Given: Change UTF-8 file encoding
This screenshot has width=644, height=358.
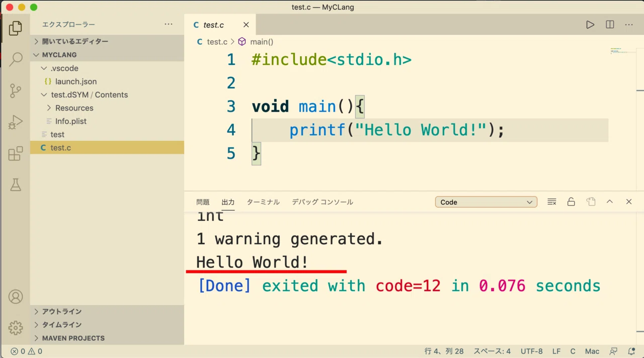Looking at the screenshot, I should tap(532, 351).
